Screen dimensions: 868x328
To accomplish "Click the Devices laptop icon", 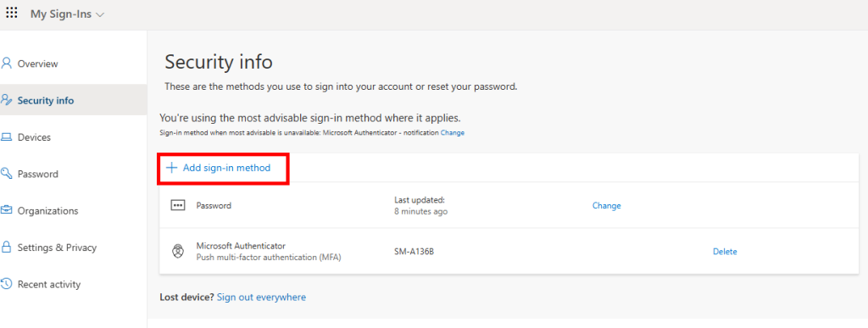I will pos(6,136).
